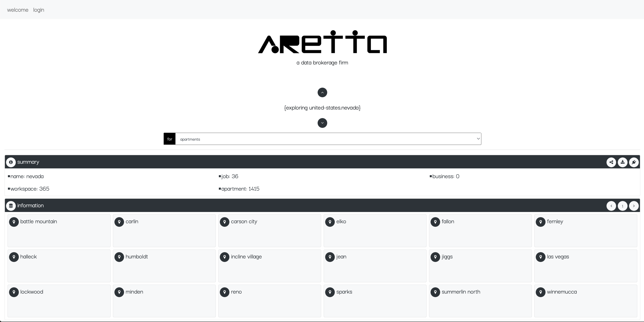The height and width of the screenshot is (322, 644).
Task: Open the halleck city name
Action: pos(29,256)
